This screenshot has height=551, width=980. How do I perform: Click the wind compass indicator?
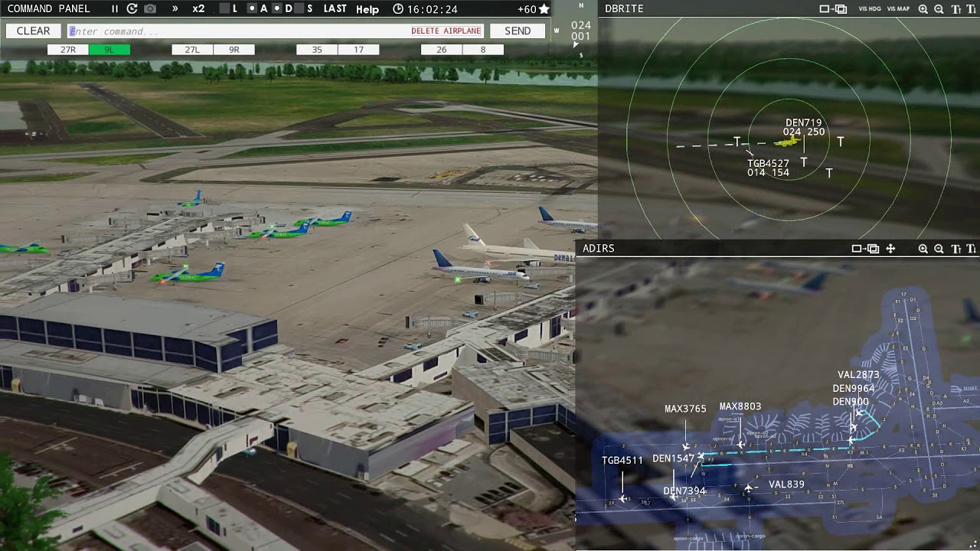pyautogui.click(x=574, y=31)
